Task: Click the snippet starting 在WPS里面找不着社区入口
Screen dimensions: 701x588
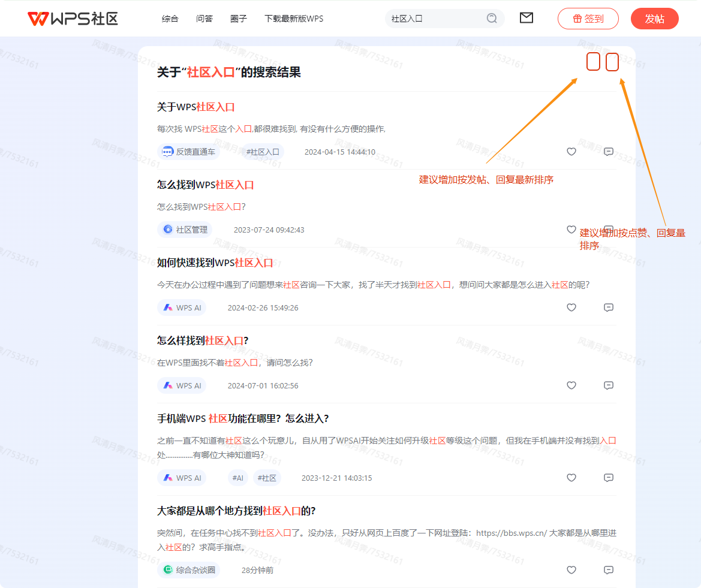Action: [234, 363]
